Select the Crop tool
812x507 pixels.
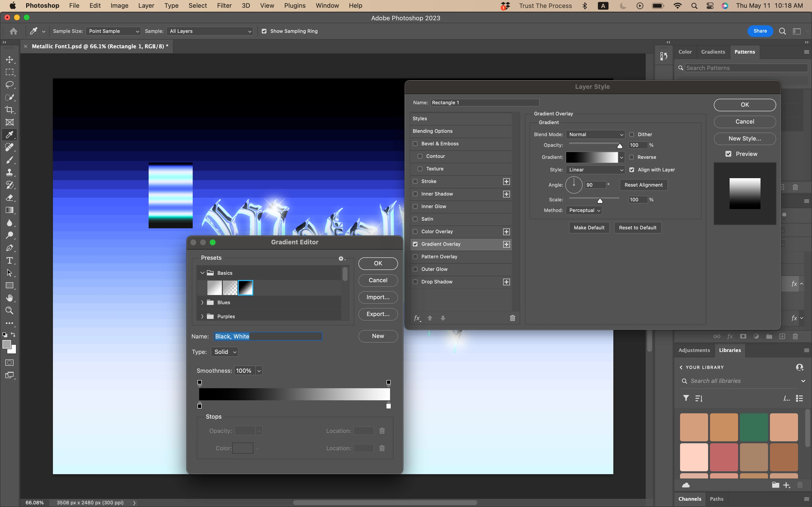click(x=9, y=110)
